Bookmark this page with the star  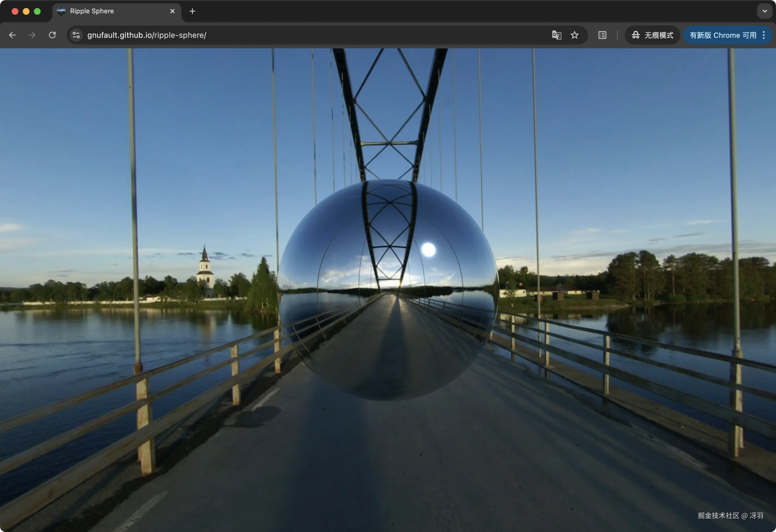click(574, 35)
